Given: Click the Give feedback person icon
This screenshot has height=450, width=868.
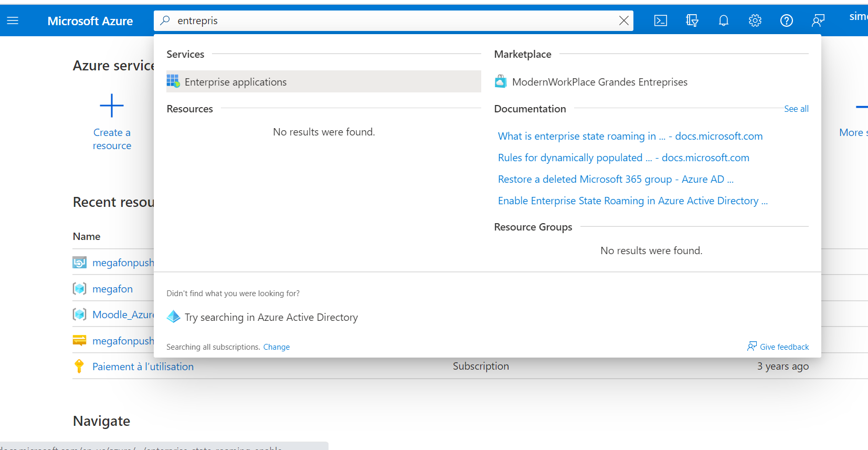Looking at the screenshot, I should pyautogui.click(x=752, y=347).
